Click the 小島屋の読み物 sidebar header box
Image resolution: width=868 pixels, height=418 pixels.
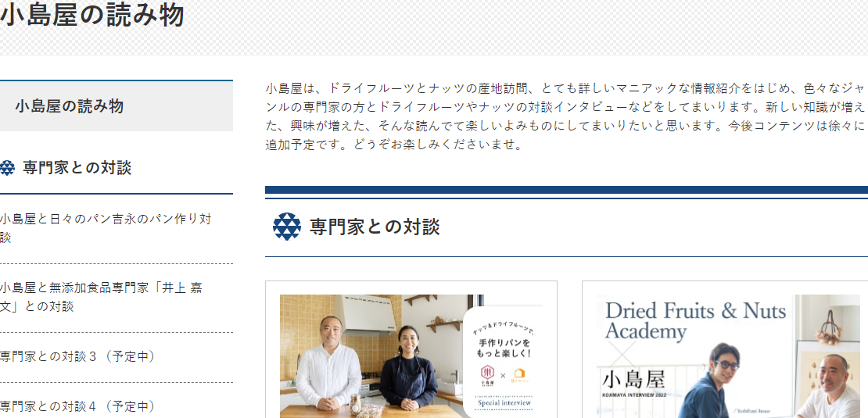(117, 106)
